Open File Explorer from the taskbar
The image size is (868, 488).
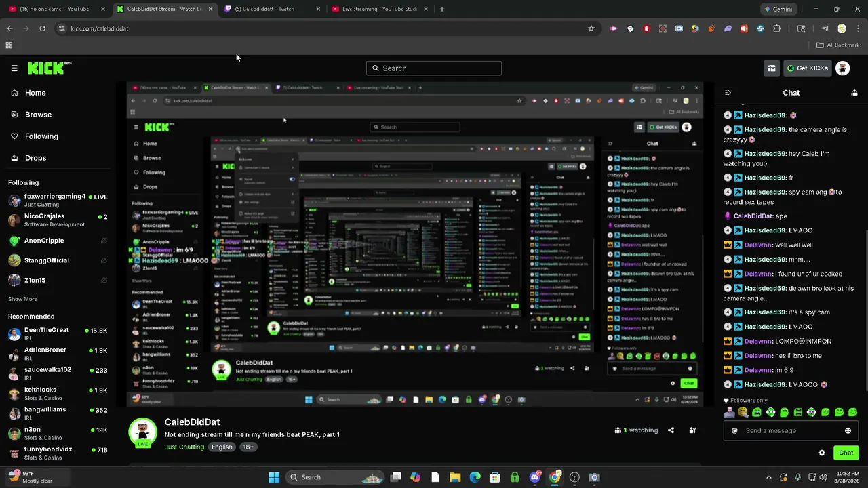455,477
